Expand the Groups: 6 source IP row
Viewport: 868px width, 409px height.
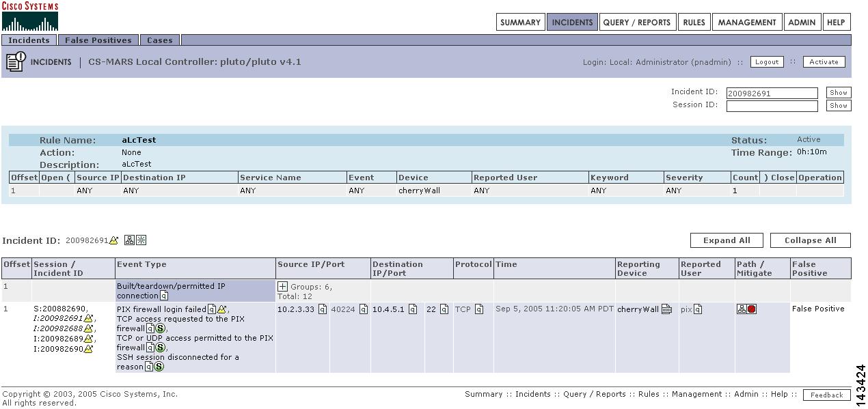(282, 287)
